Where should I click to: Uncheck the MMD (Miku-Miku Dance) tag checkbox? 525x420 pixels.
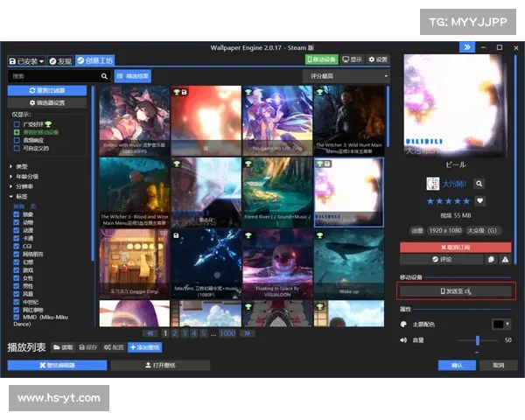point(16,317)
